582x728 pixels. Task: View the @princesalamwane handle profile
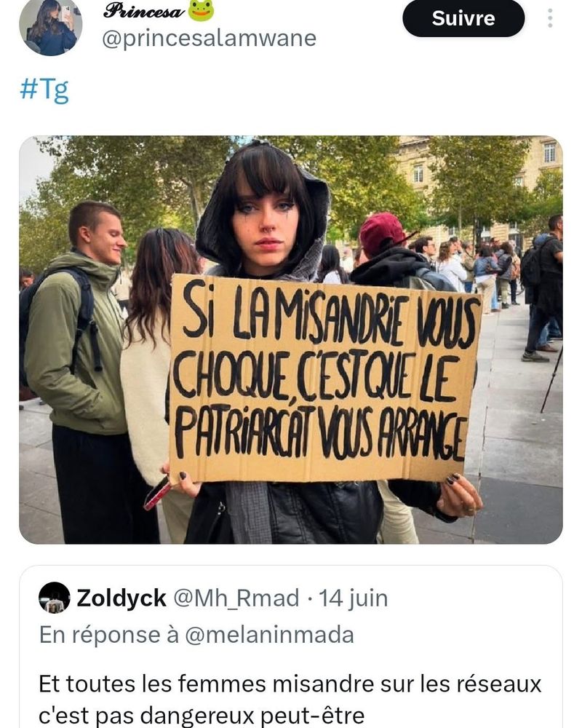click(209, 39)
